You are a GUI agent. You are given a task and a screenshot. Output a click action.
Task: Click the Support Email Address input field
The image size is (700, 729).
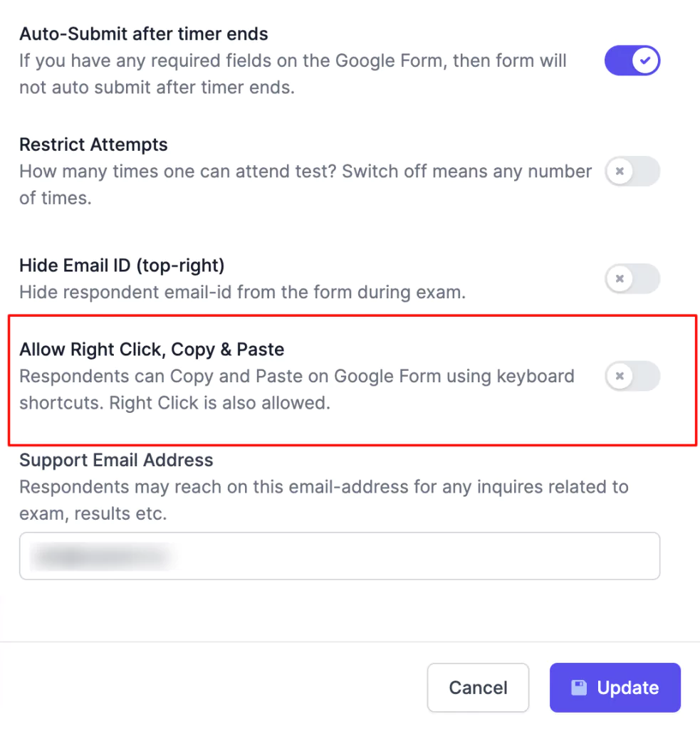(340, 556)
